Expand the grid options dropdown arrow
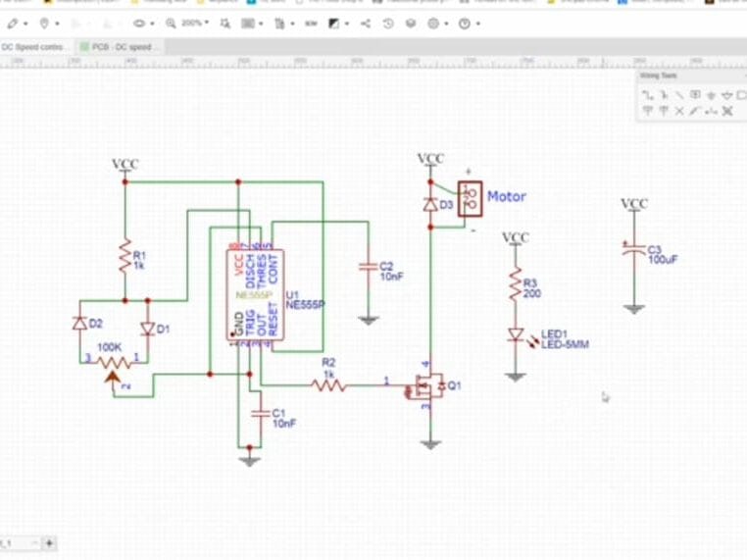This screenshot has height=560, width=747. (x=261, y=24)
